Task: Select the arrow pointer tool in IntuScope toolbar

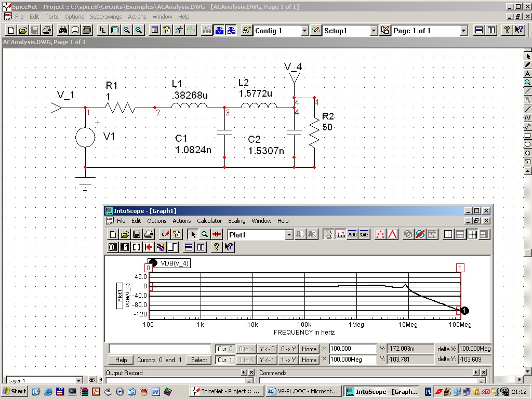Action: [x=193, y=235]
